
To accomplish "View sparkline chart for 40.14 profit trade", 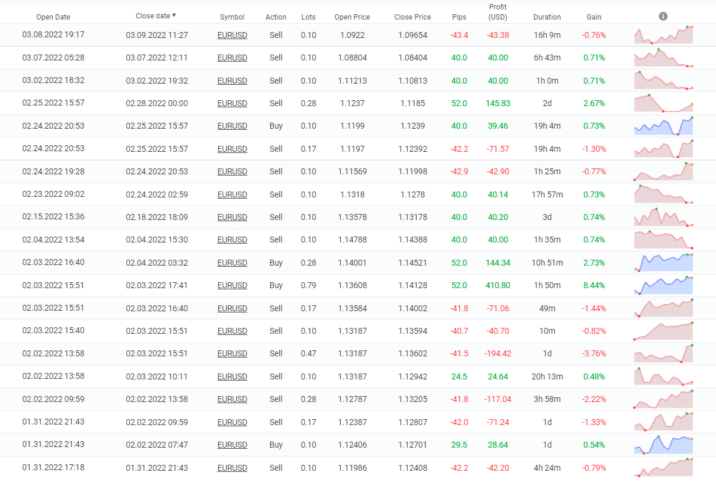I will click(663, 194).
